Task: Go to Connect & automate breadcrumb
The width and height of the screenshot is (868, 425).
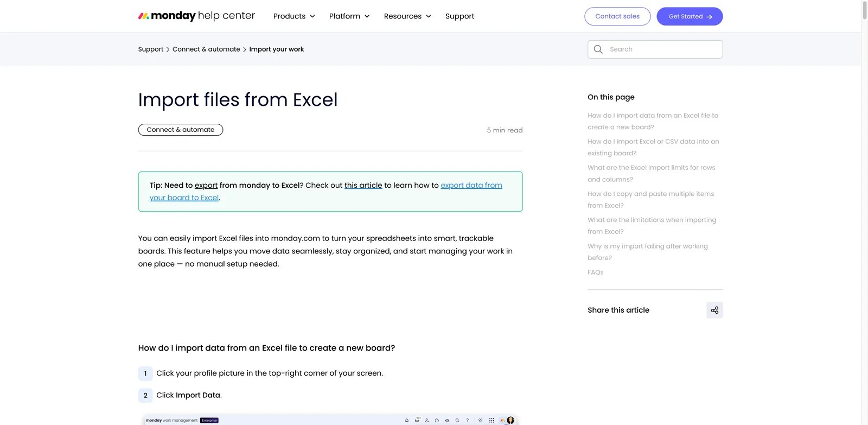Action: point(206,49)
